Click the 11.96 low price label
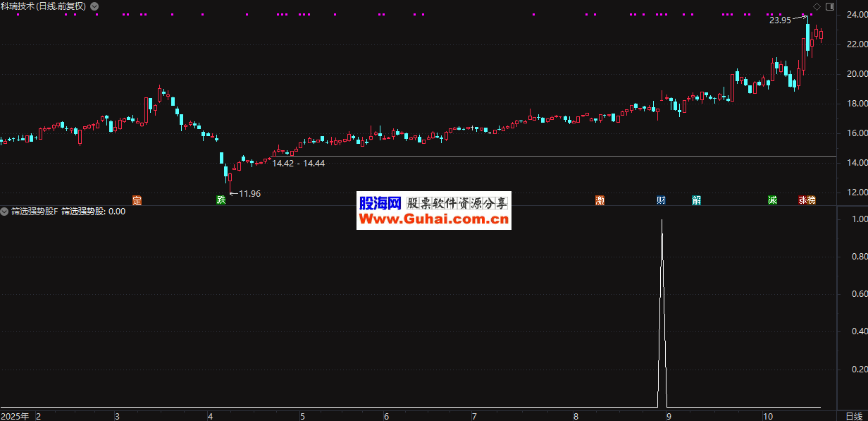 coord(250,193)
